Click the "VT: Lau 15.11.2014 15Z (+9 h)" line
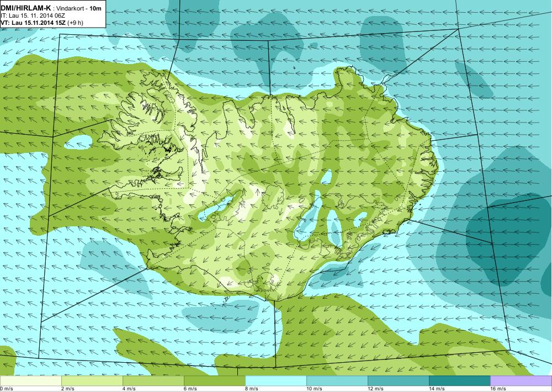 pos(42,23)
